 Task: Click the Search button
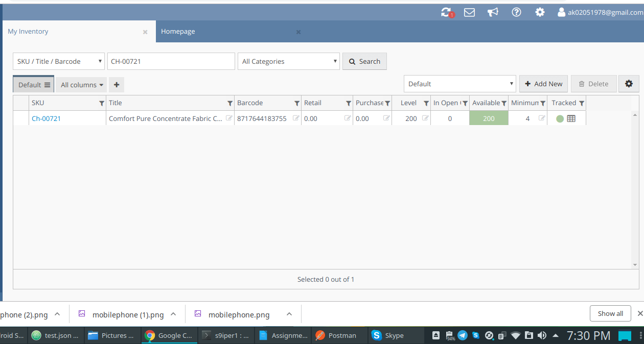(364, 61)
